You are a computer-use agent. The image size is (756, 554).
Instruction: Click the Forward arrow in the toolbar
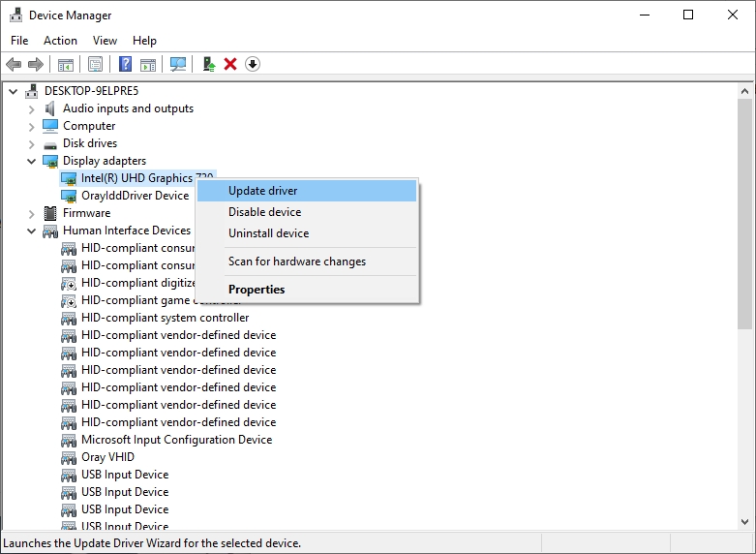coord(36,64)
